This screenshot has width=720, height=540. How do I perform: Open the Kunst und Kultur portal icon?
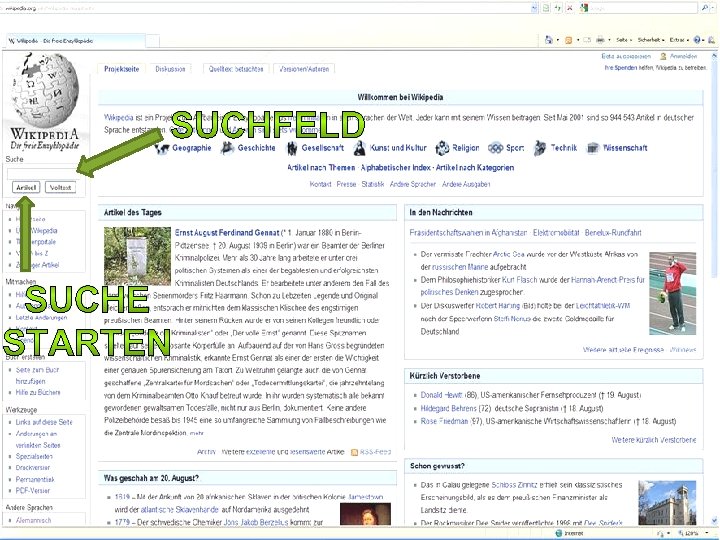coord(360,148)
